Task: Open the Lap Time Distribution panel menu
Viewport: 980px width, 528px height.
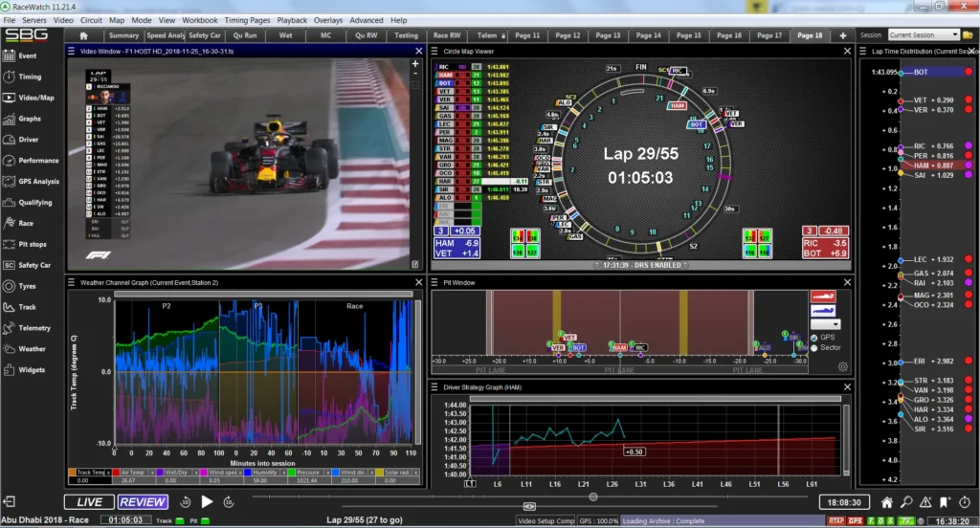Action: tap(863, 52)
